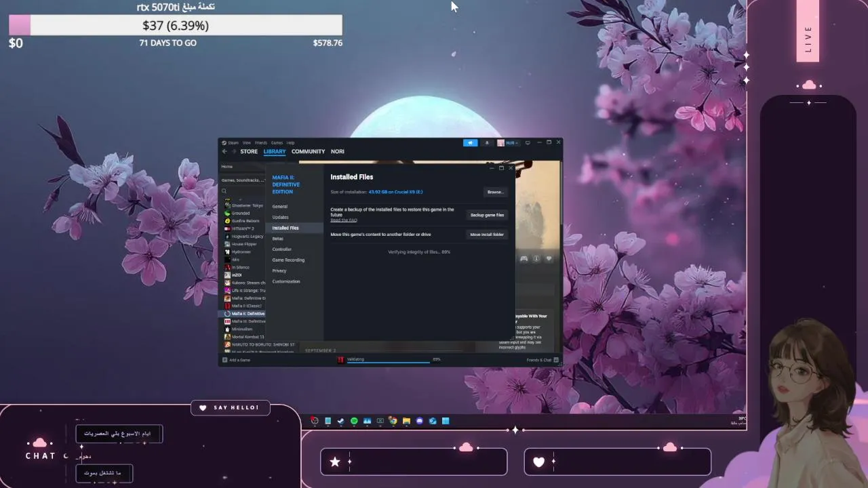Select Mafia II (Classic) in the game list
Screen dimensions: 868x488
click(x=244, y=306)
